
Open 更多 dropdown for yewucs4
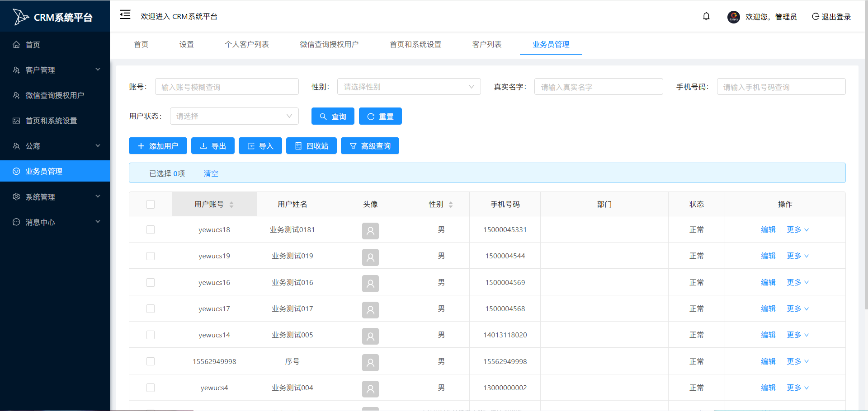pos(797,388)
